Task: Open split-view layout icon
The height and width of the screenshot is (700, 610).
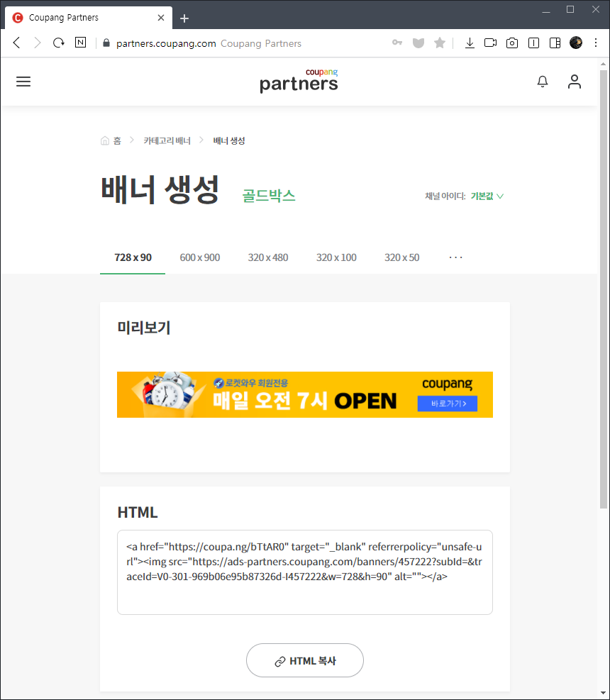Action: [x=555, y=43]
